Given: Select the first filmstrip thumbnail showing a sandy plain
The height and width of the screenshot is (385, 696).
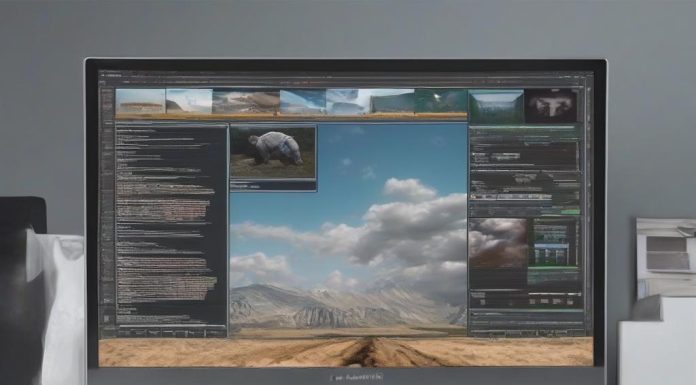Looking at the screenshot, I should click(140, 102).
